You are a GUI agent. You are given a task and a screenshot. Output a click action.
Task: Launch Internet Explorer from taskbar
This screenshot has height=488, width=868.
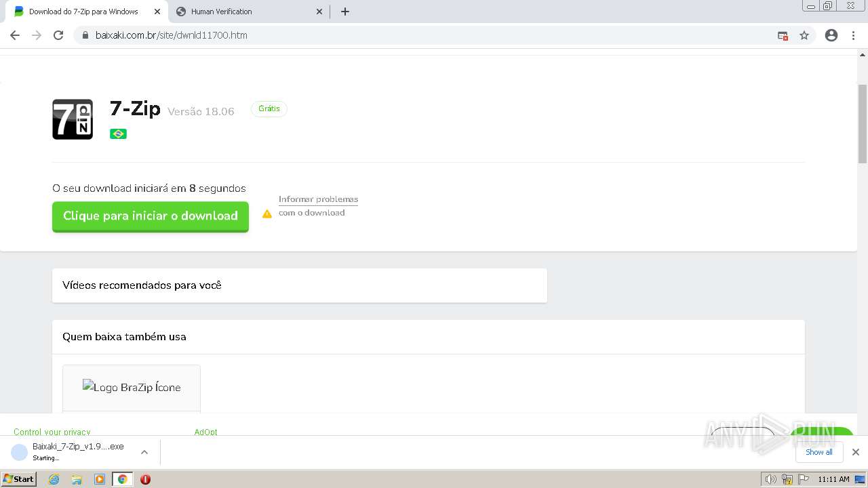pos(54,479)
